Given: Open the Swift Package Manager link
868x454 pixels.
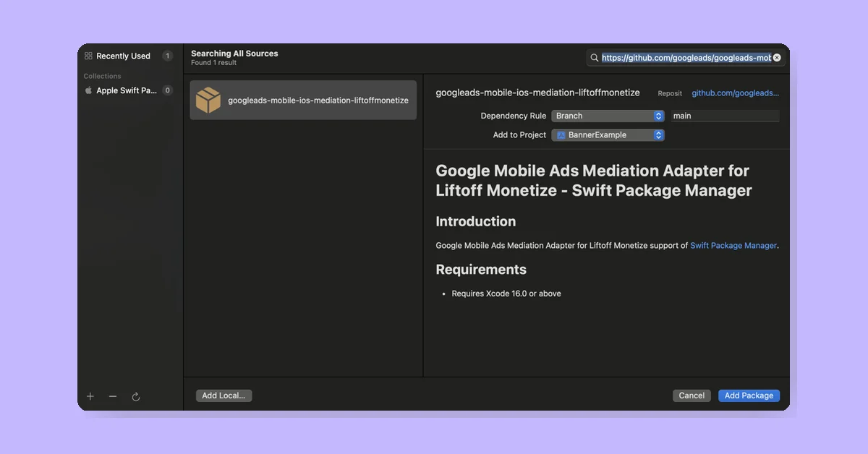Looking at the screenshot, I should (x=733, y=246).
